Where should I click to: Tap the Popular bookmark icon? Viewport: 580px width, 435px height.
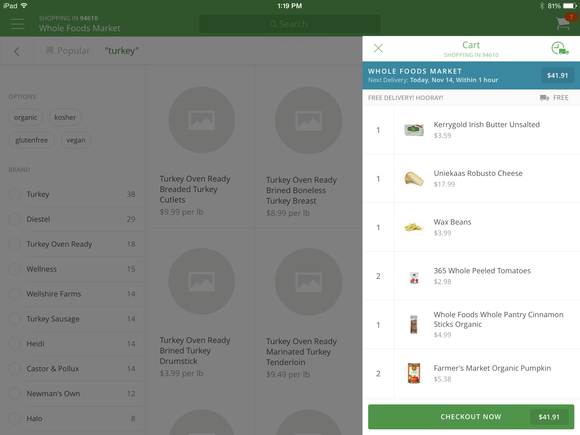pyautogui.click(x=49, y=51)
